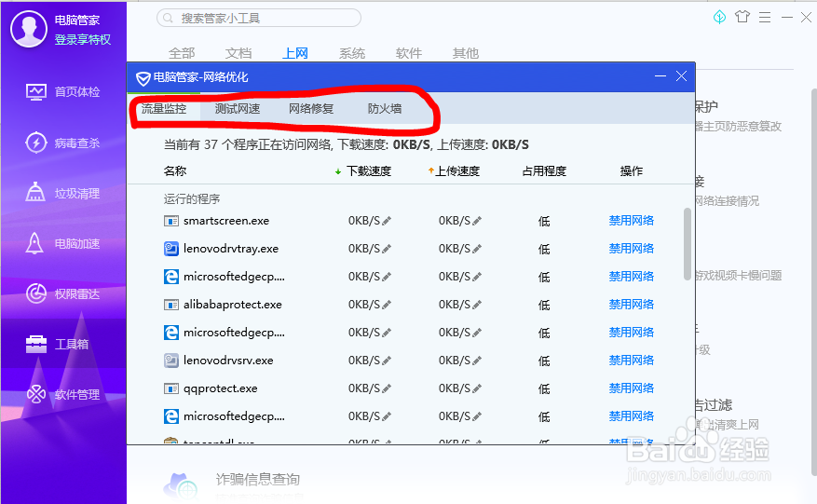This screenshot has height=504, width=817.
Task: Open 工具箱 toolbox icon
Action: (36, 344)
